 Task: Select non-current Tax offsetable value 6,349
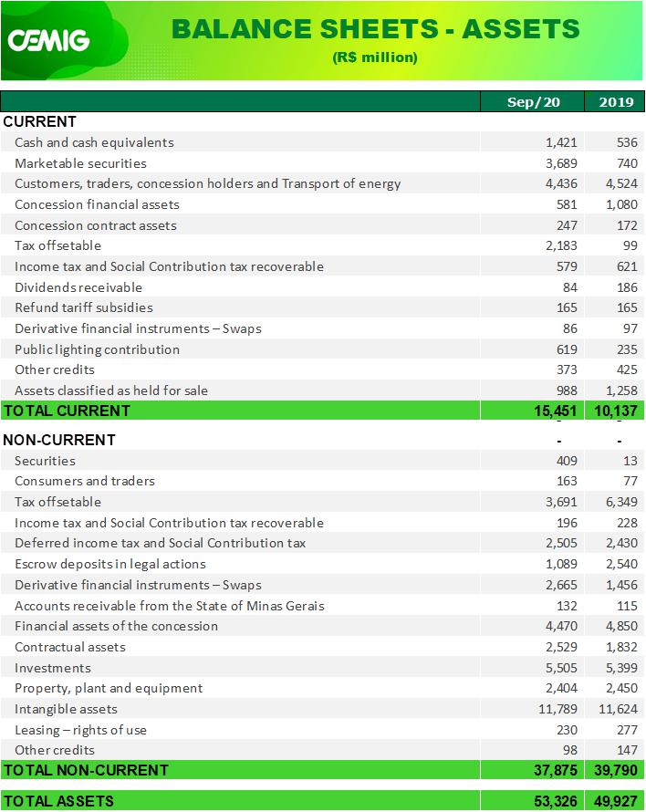coord(621,502)
